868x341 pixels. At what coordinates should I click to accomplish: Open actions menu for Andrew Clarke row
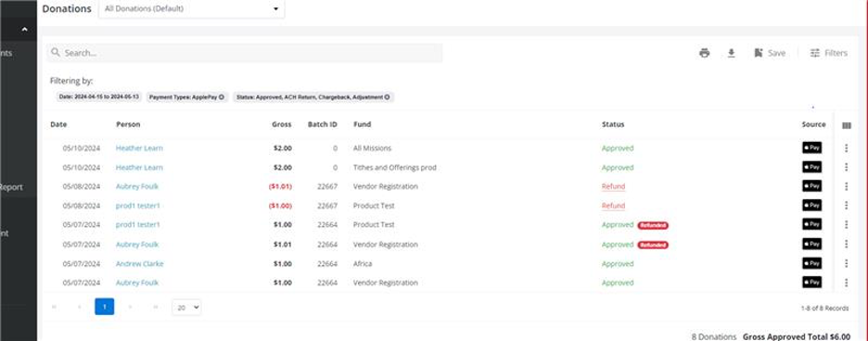[x=847, y=263]
